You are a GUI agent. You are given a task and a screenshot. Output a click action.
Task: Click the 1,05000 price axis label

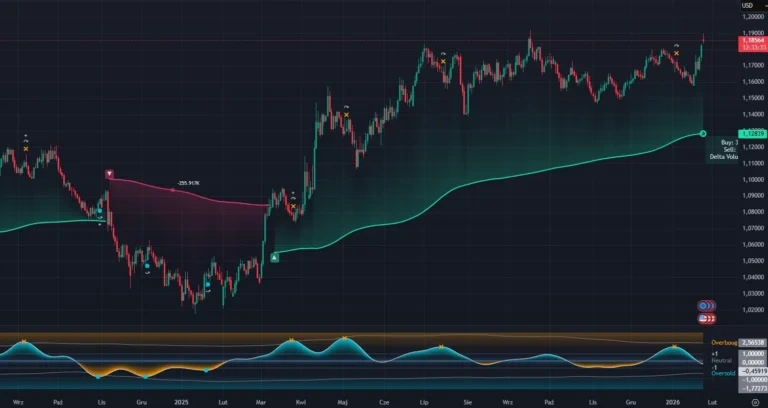tap(753, 261)
